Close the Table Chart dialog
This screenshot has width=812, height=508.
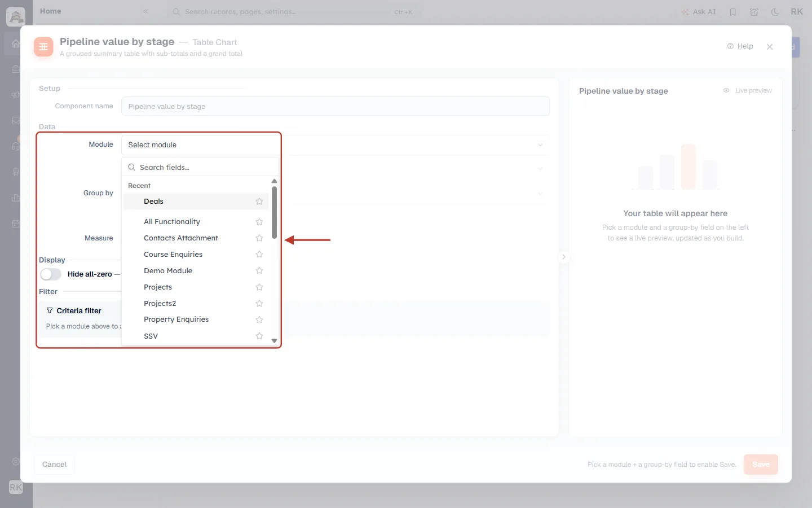coord(770,47)
